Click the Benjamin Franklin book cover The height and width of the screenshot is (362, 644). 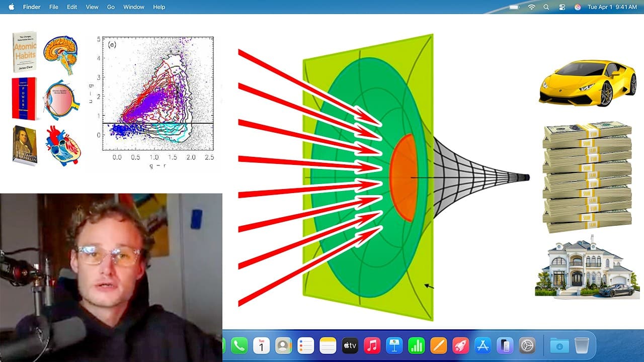[x=25, y=145]
